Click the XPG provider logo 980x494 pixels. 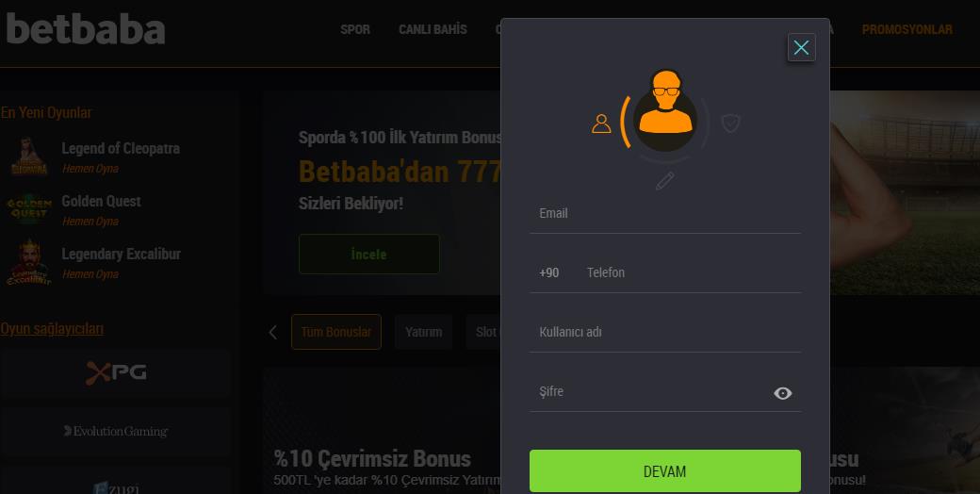116,372
